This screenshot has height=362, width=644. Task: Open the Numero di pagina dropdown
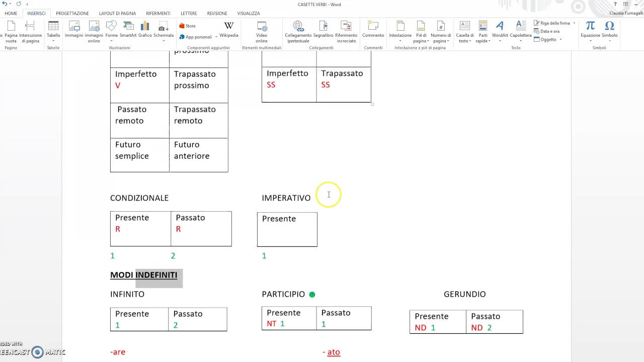click(x=441, y=32)
